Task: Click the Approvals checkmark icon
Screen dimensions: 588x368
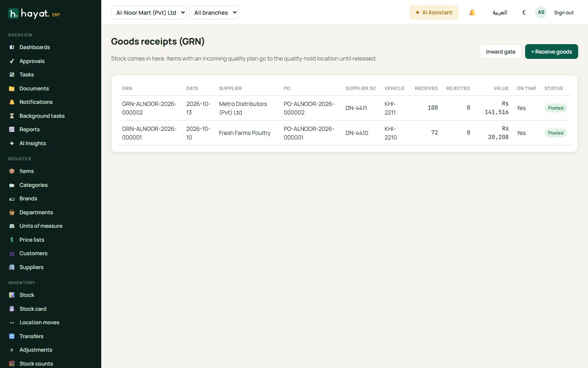Action: pos(12,61)
